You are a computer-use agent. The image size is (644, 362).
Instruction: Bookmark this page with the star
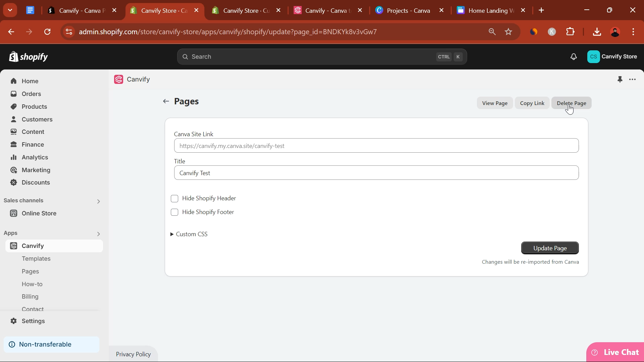[508, 32]
